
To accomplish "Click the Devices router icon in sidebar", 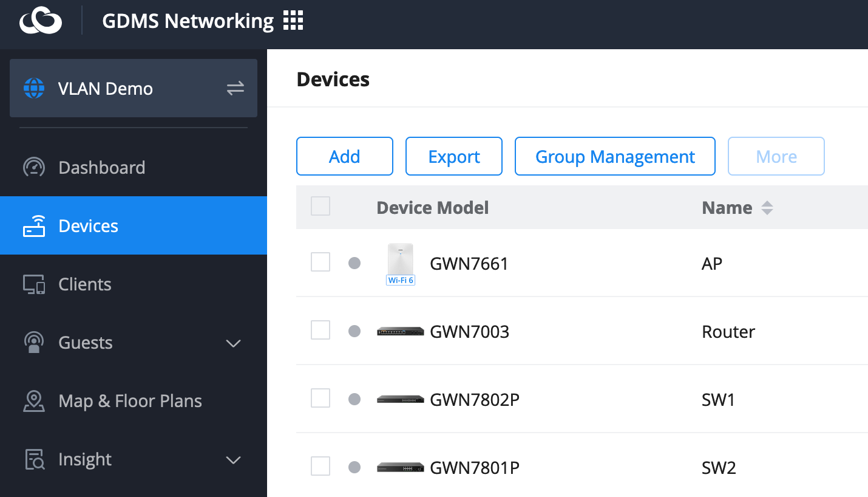I will coord(34,225).
